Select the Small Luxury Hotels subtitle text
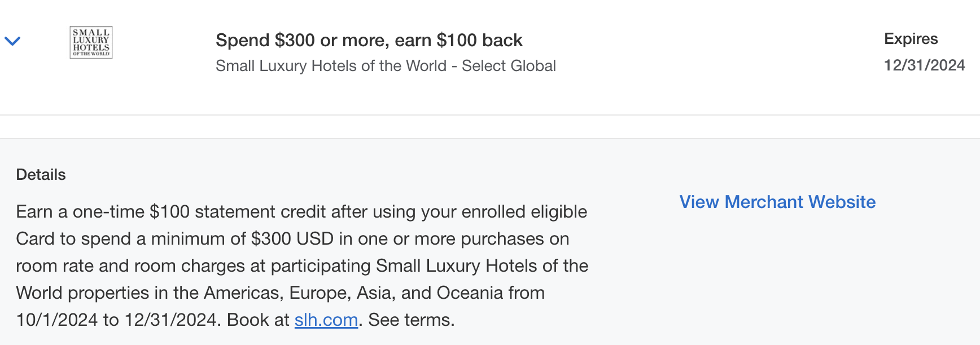Viewport: 980px width, 345px height. point(385,65)
